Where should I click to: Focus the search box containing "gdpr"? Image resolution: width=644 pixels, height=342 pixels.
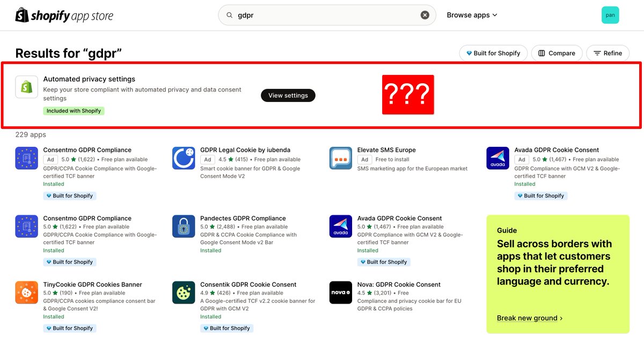click(x=327, y=15)
